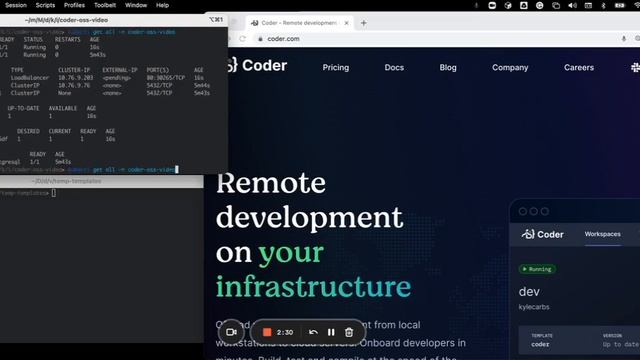This screenshot has height=360, width=640.
Task: Click the 'coder' template value in preview
Action: tap(540, 344)
